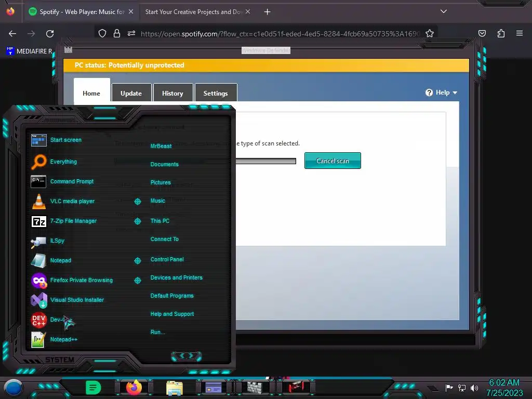
Task: Open Command Prompt from start menu
Action: [62, 181]
